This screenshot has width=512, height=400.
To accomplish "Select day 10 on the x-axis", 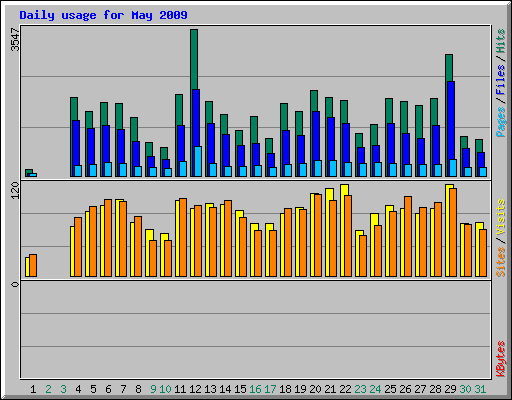I will pos(165,389).
